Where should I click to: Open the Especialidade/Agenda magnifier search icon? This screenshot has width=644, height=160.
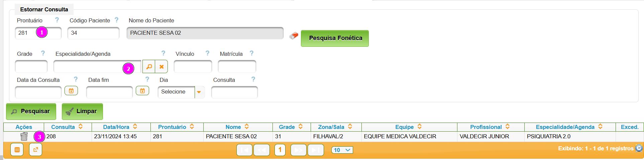coord(149,66)
